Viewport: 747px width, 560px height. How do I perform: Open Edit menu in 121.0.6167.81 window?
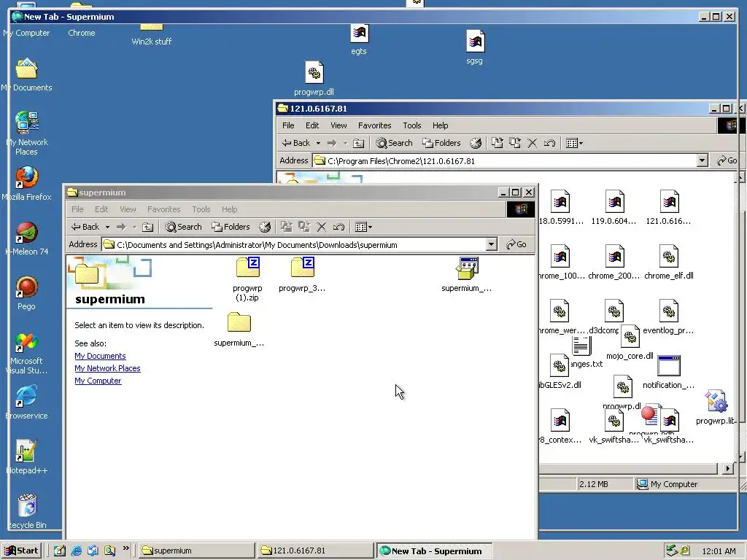coord(312,125)
